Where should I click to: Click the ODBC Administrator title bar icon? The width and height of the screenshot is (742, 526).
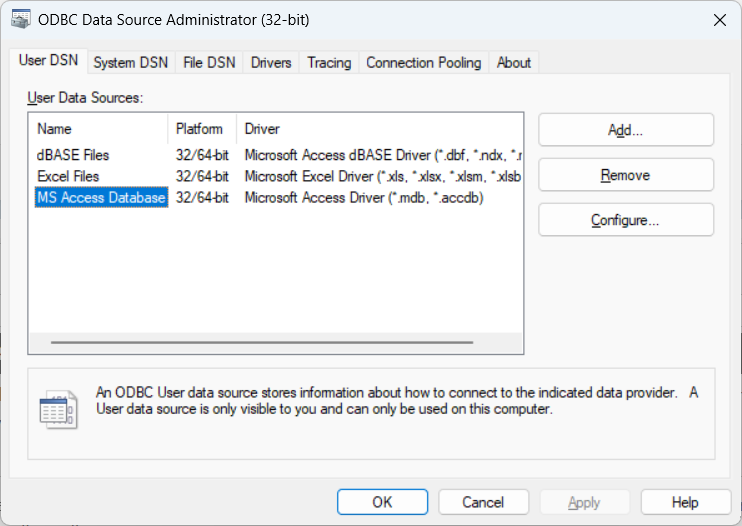click(x=20, y=19)
